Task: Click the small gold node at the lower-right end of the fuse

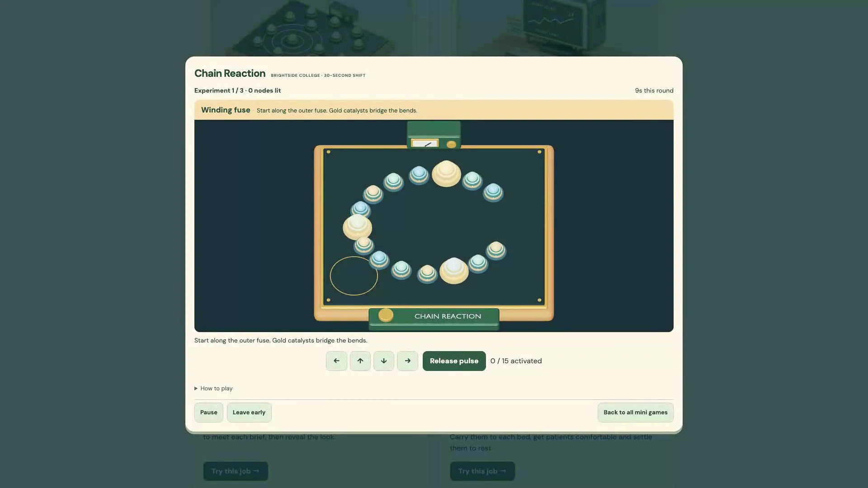Action: tap(496, 250)
